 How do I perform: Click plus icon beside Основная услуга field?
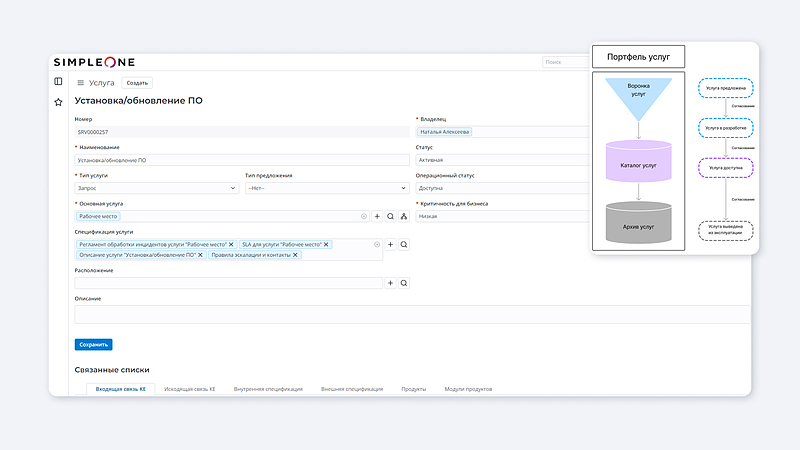[x=377, y=216]
